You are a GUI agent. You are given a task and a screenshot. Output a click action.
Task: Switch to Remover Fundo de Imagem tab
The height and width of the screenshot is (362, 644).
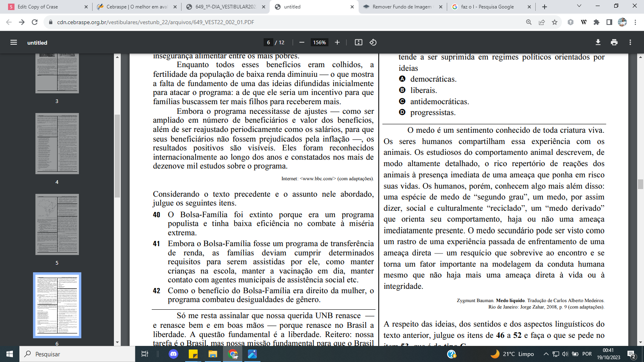point(402,7)
